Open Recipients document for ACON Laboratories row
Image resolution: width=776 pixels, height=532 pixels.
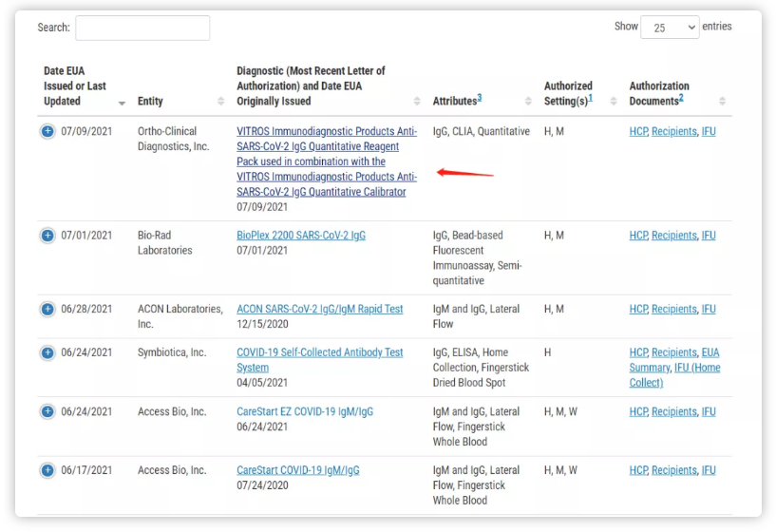pyautogui.click(x=674, y=310)
